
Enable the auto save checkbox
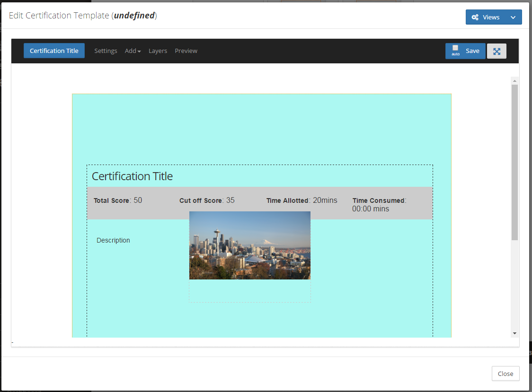click(x=455, y=48)
